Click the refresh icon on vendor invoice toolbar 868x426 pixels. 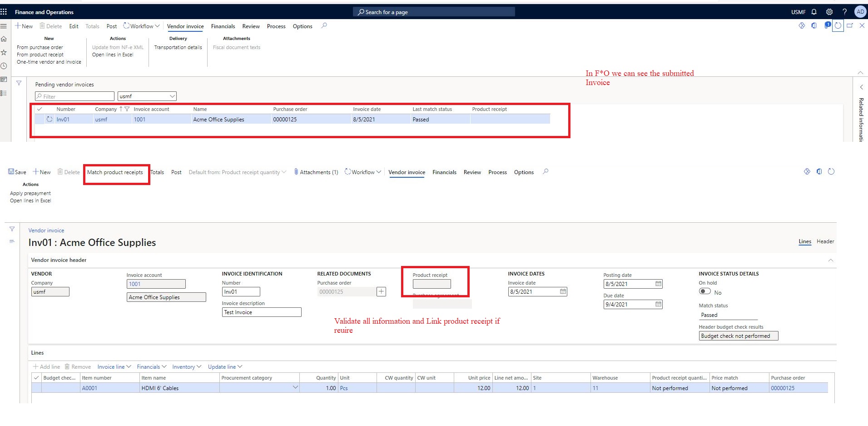click(x=831, y=171)
